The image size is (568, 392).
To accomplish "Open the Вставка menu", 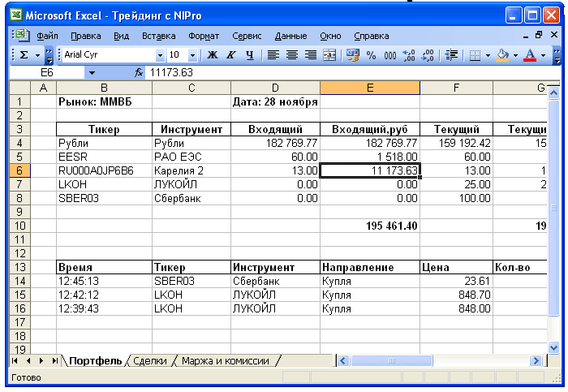I will pyautogui.click(x=159, y=36).
